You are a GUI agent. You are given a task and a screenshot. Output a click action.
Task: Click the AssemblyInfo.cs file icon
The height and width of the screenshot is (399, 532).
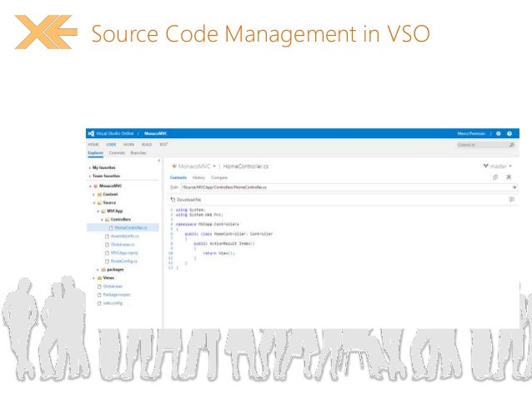107,237
